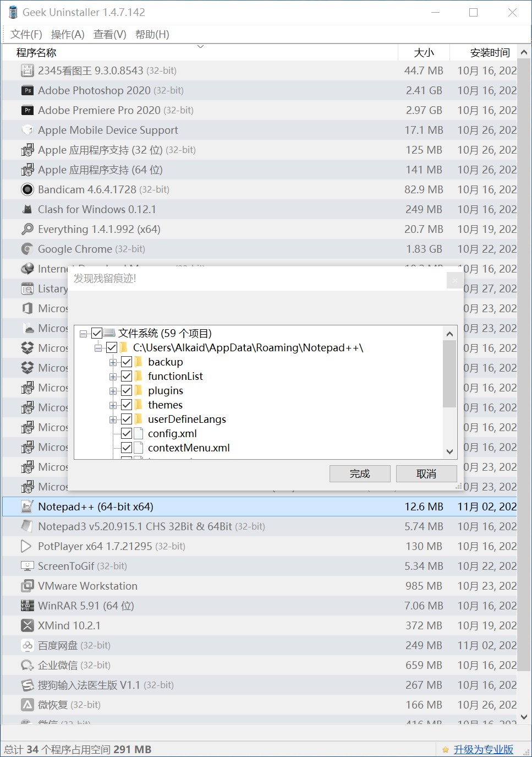Click the 2345看图王 program icon
This screenshot has height=757, width=532.
(28, 70)
